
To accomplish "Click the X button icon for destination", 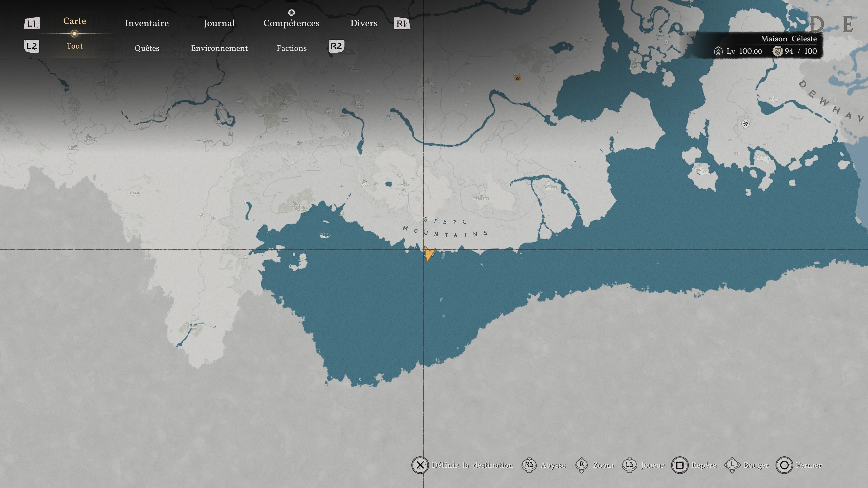I will click(x=420, y=465).
